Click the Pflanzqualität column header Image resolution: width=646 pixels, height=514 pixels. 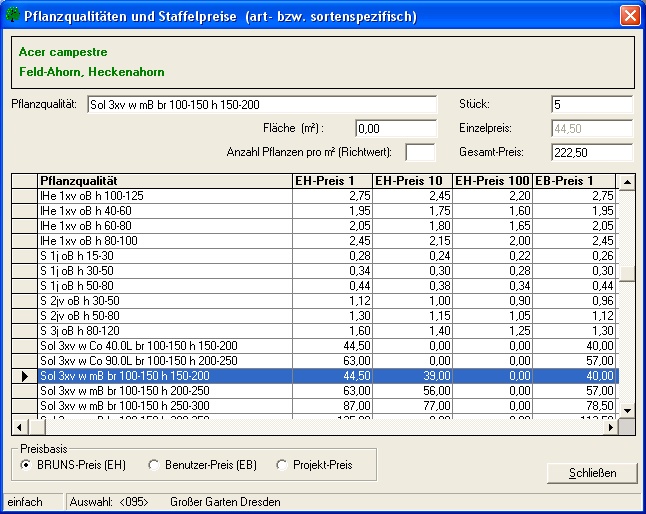(x=165, y=181)
